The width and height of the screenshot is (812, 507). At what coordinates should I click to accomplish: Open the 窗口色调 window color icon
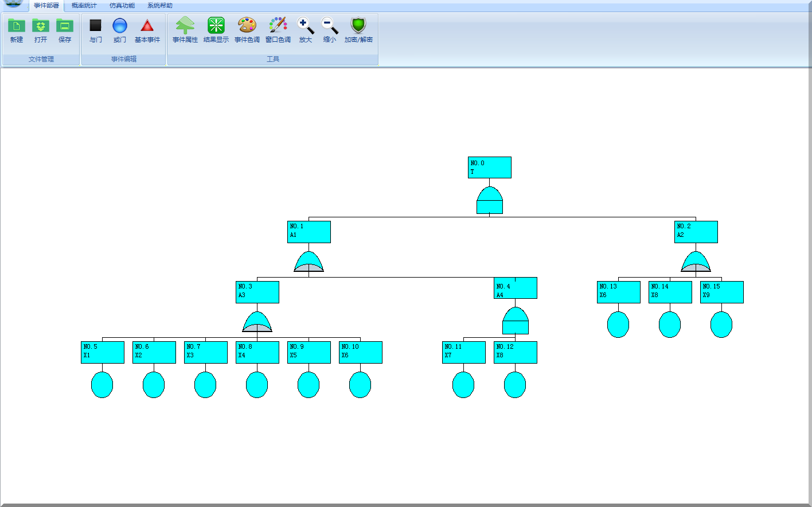[278, 26]
